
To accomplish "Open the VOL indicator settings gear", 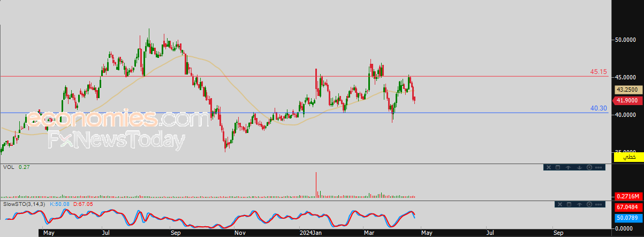I will (589, 167).
